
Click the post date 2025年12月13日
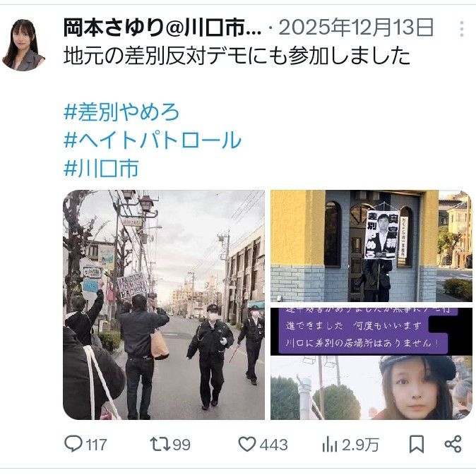356,28
